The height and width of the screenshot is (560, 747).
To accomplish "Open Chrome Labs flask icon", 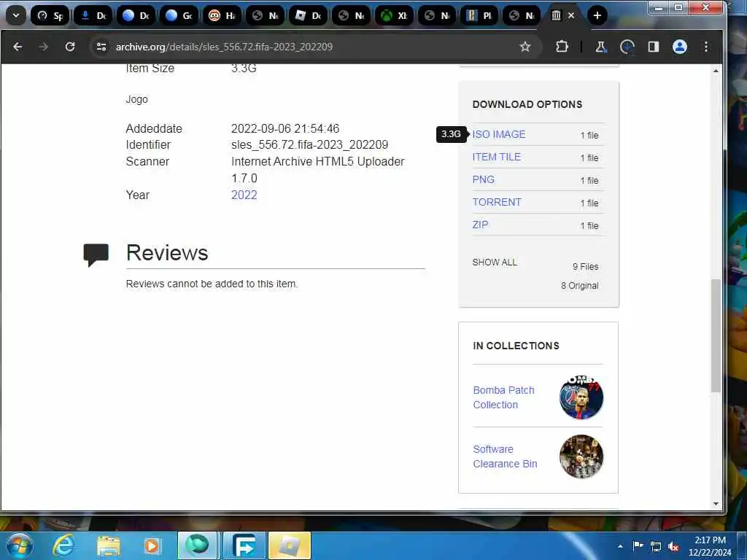I will pyautogui.click(x=601, y=47).
